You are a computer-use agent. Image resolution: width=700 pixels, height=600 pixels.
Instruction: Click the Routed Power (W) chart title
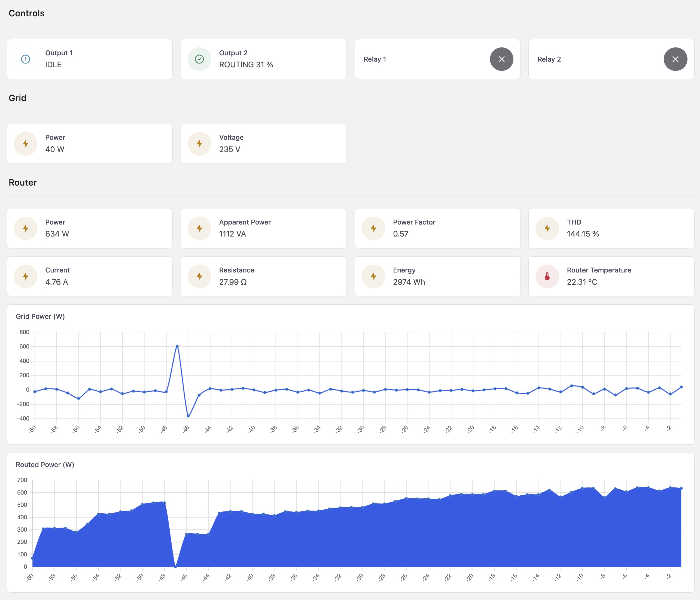[x=45, y=465]
